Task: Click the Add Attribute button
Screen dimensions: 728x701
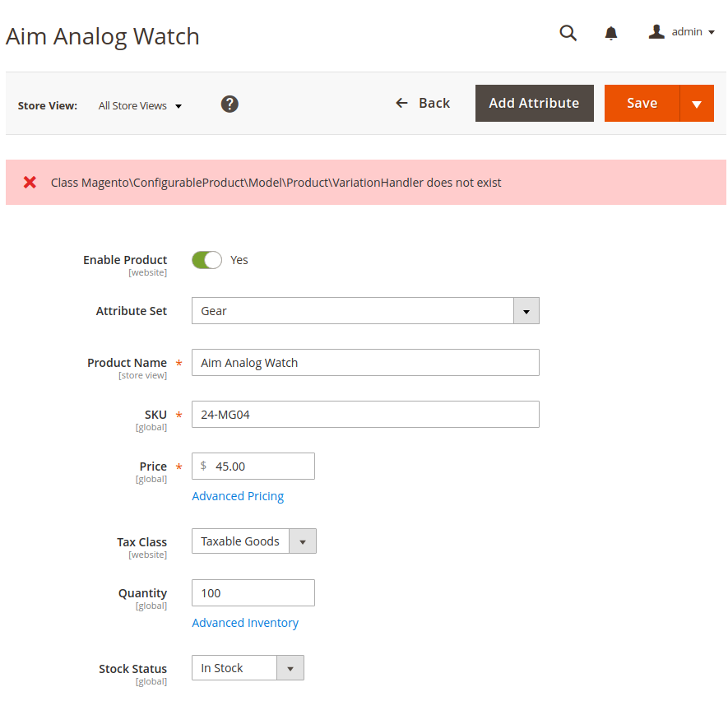Action: click(x=535, y=103)
